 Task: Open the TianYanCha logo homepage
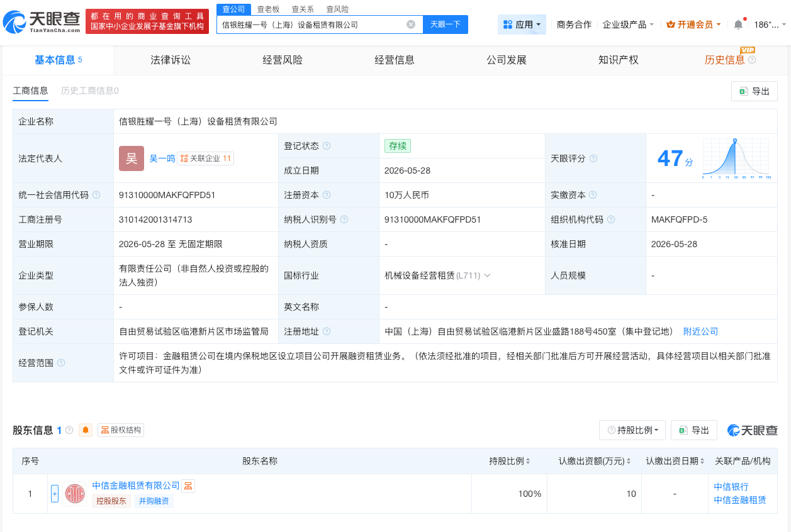42,22
